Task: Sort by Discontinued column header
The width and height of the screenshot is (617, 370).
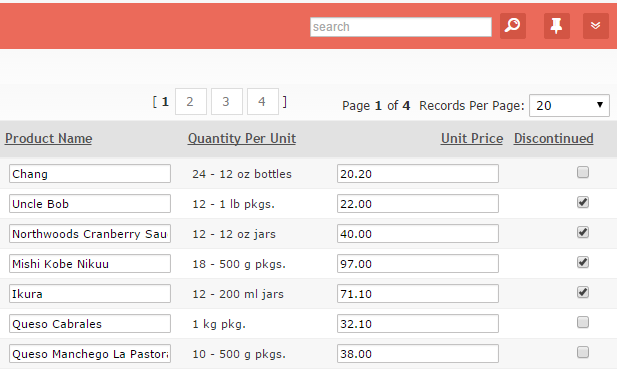Action: click(553, 139)
